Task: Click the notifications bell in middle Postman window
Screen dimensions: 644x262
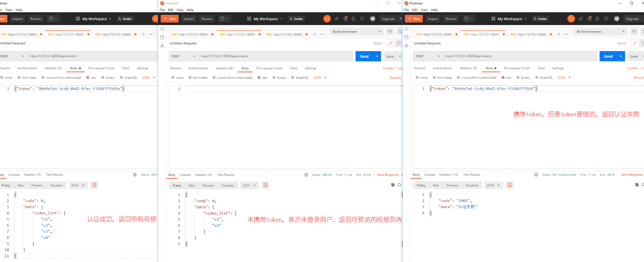Action: click(x=353, y=19)
